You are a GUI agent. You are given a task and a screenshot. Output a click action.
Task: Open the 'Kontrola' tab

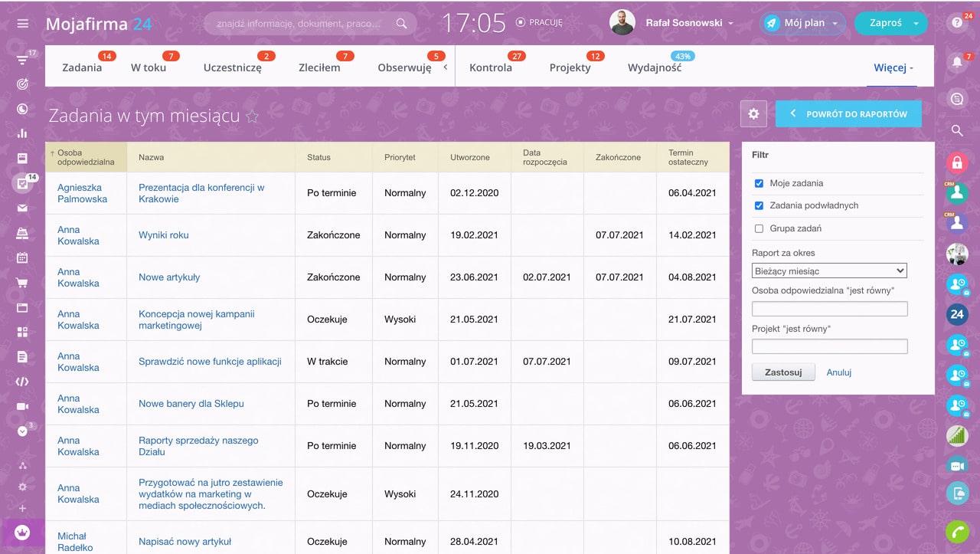(x=490, y=67)
